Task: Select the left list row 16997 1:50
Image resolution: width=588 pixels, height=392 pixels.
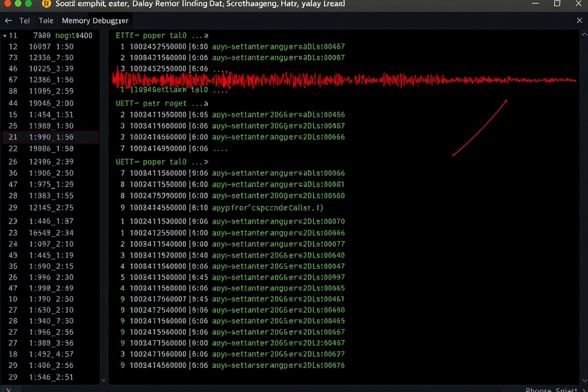Action: tap(51, 47)
